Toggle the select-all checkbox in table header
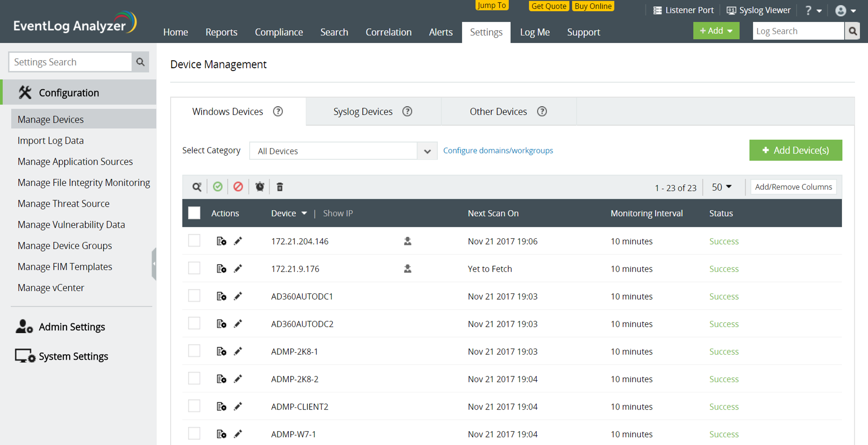 [x=194, y=213]
